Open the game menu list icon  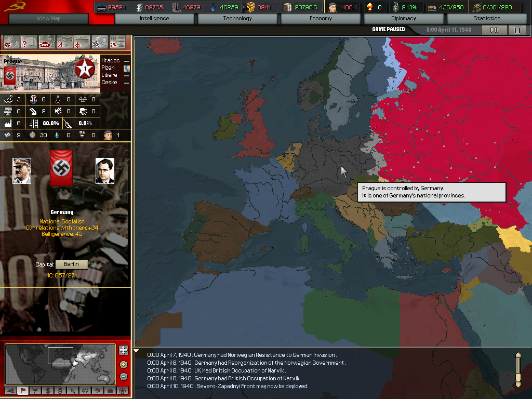[517, 30]
